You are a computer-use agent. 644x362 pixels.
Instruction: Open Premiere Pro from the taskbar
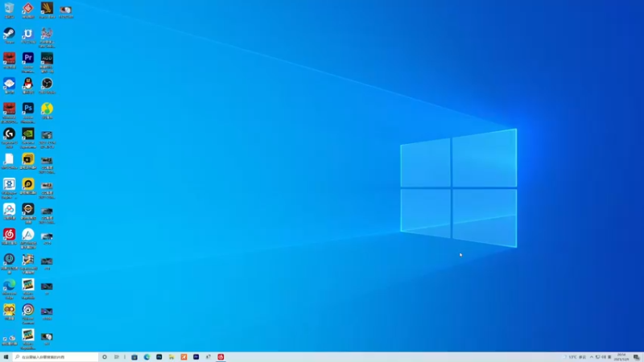coord(196,357)
